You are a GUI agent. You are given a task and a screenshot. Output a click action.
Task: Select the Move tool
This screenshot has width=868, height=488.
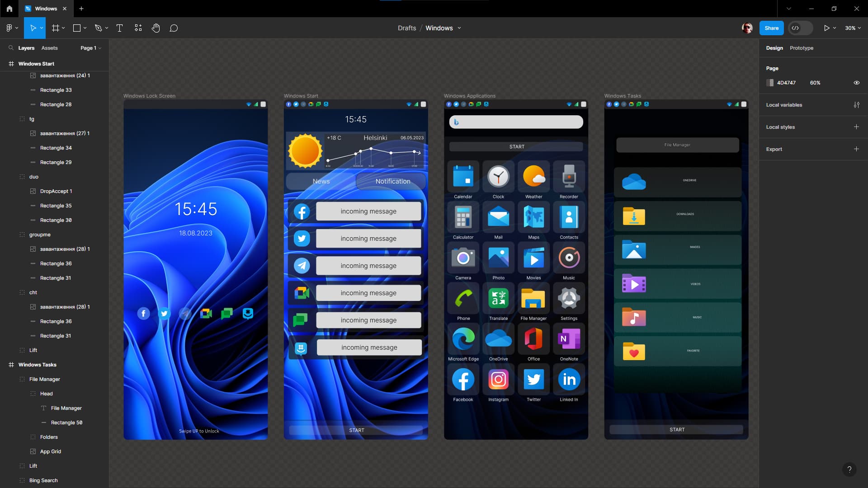(33, 28)
